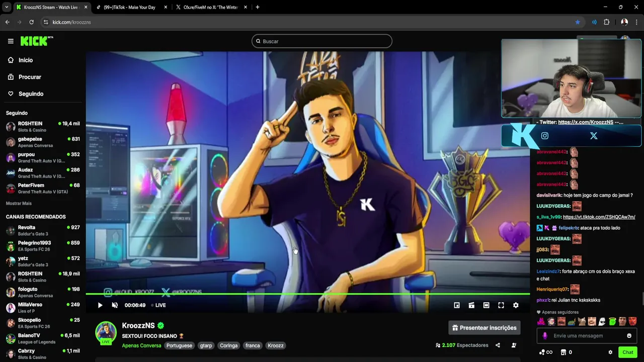The width and height of the screenshot is (644, 362).
Task: Jump to LIVE position
Action: 158,305
